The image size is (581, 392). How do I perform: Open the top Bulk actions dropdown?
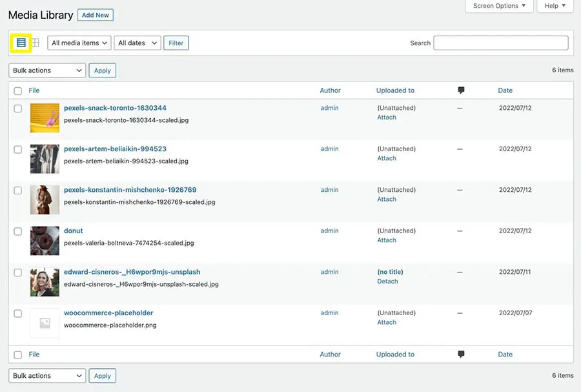(x=47, y=70)
